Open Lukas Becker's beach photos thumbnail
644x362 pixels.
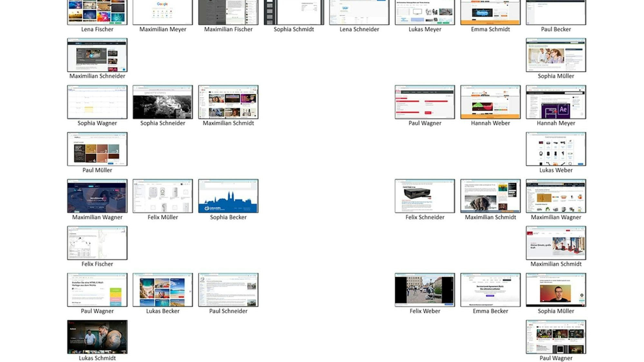pyautogui.click(x=162, y=290)
